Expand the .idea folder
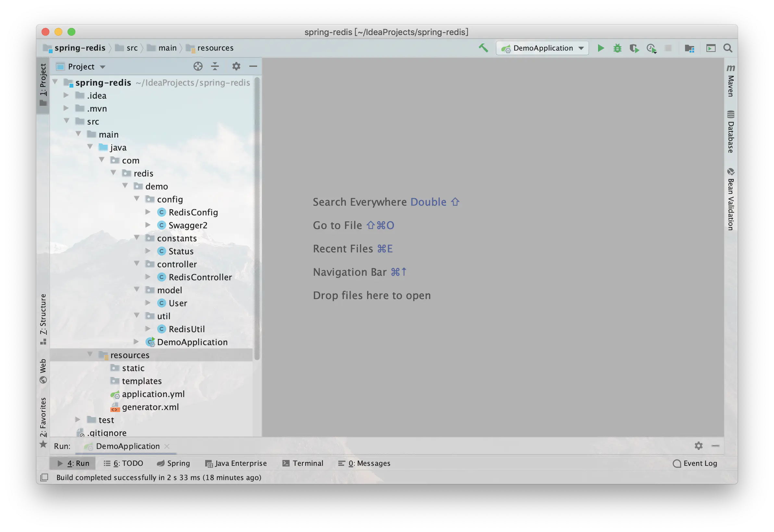This screenshot has width=774, height=532. coord(66,95)
